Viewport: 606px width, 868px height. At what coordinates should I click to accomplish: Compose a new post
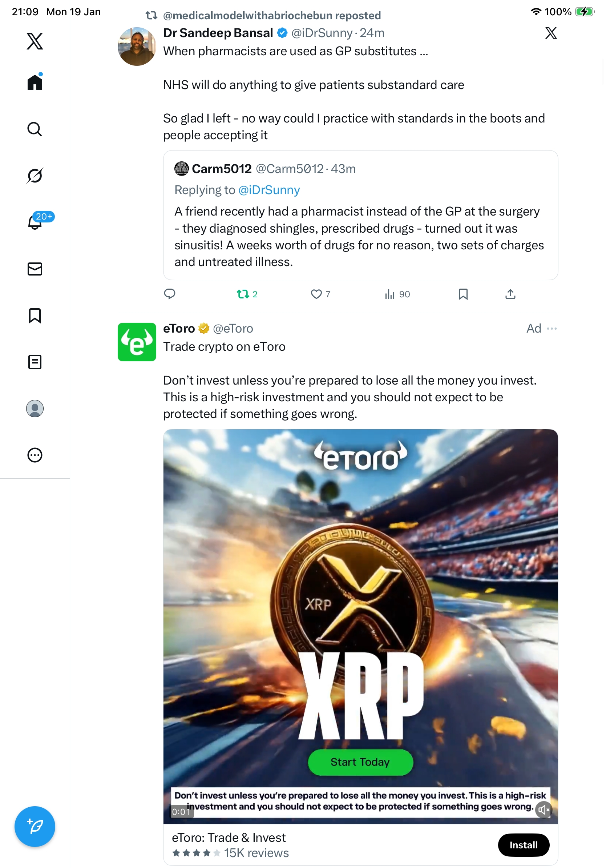(x=35, y=827)
